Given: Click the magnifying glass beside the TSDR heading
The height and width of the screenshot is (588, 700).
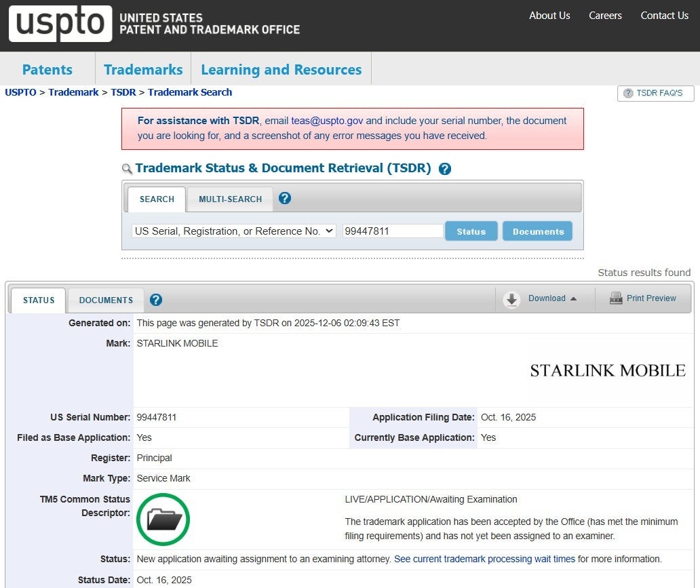Looking at the screenshot, I should (128, 168).
